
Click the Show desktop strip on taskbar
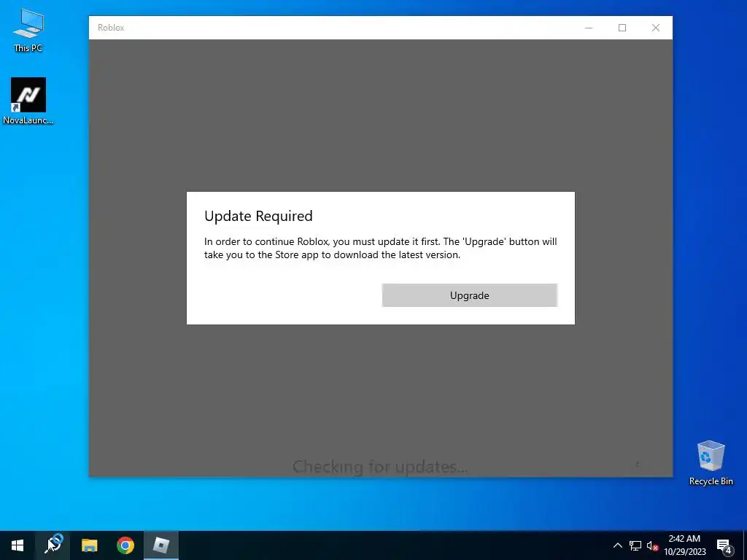(x=745, y=545)
